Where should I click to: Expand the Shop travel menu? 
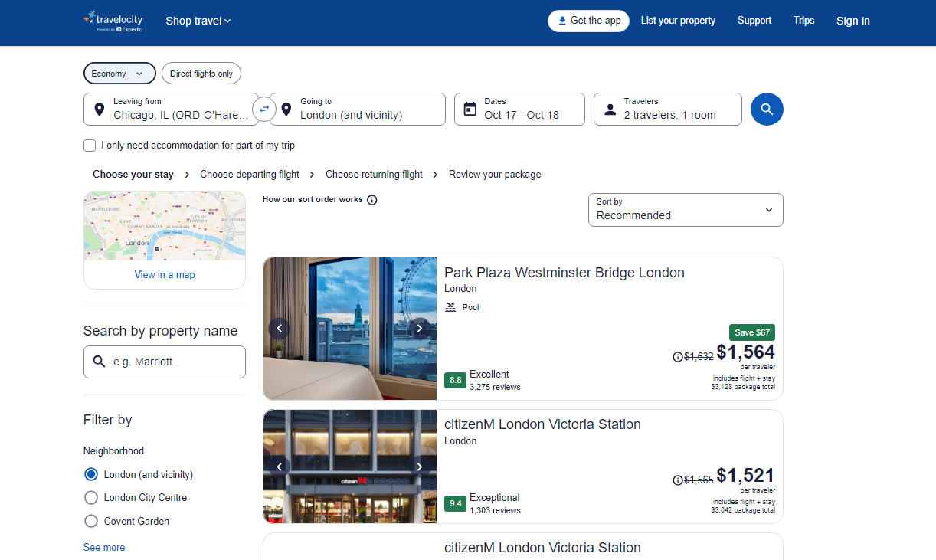198,21
